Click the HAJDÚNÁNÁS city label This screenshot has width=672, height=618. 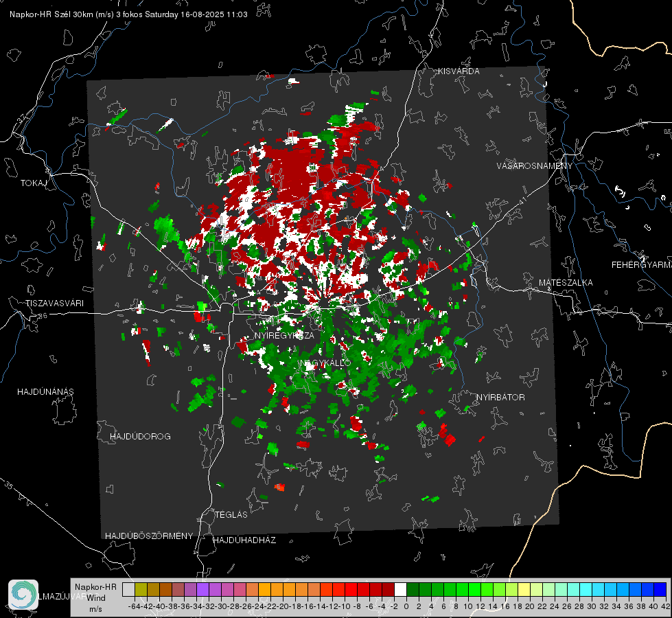45,392
